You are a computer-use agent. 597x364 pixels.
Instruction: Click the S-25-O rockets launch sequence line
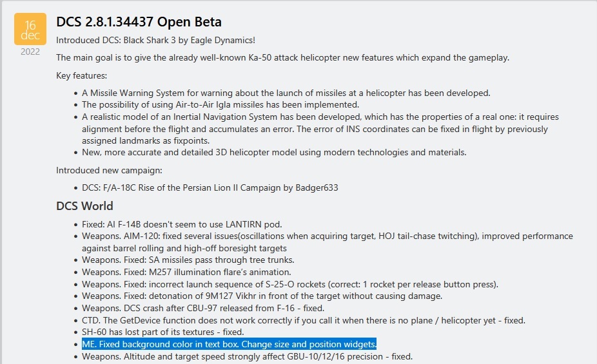point(290,284)
